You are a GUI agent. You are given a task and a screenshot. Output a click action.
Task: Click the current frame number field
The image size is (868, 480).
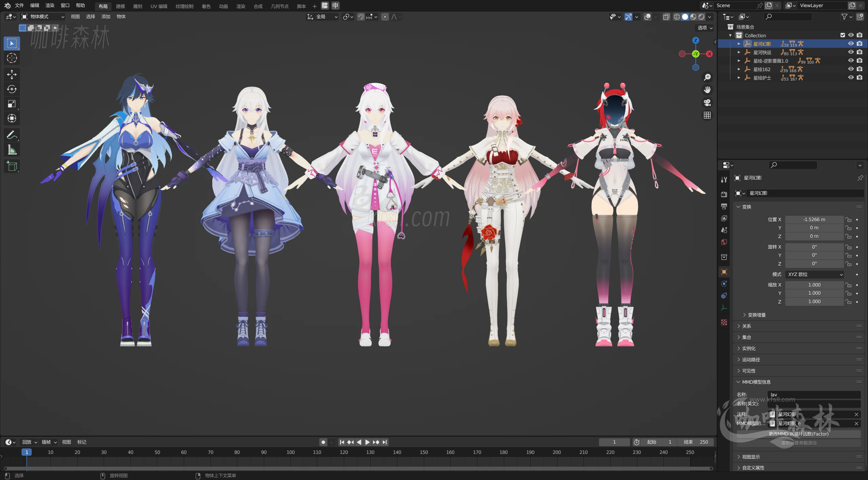[x=614, y=442]
